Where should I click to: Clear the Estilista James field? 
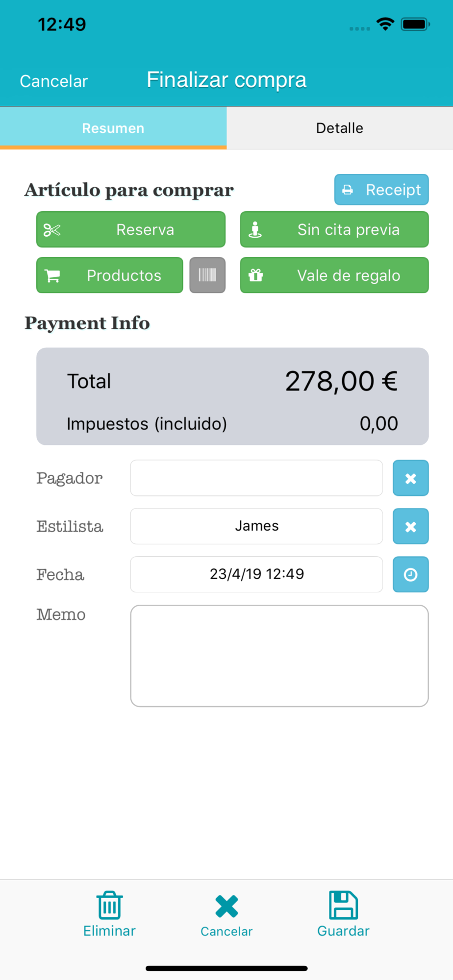click(410, 526)
